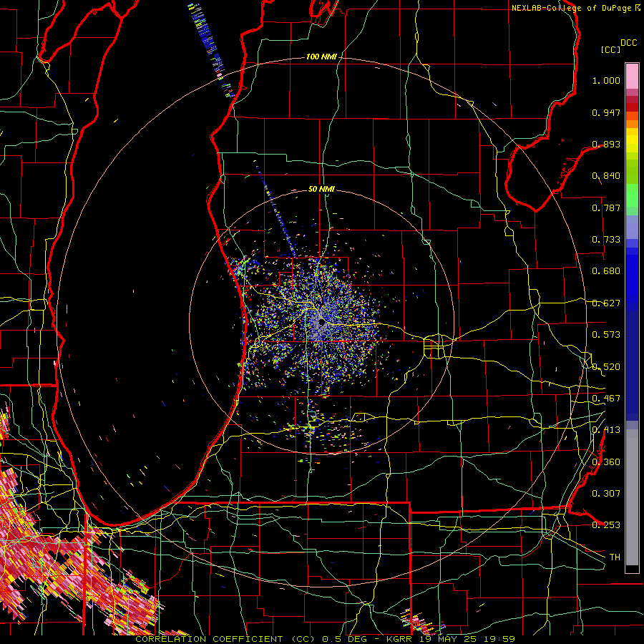Click the 50 NMI range ring label
Image resolution: width=644 pixels, height=644 pixels.
click(x=321, y=189)
